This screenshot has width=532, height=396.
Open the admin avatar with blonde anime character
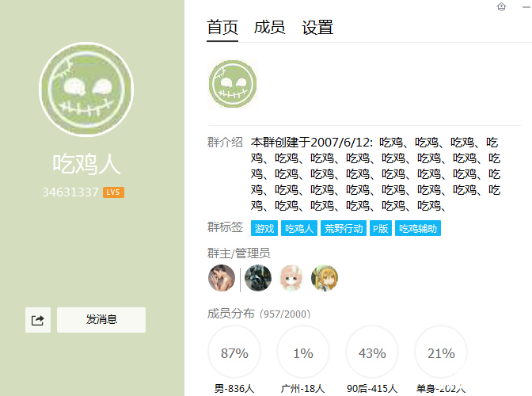325,278
